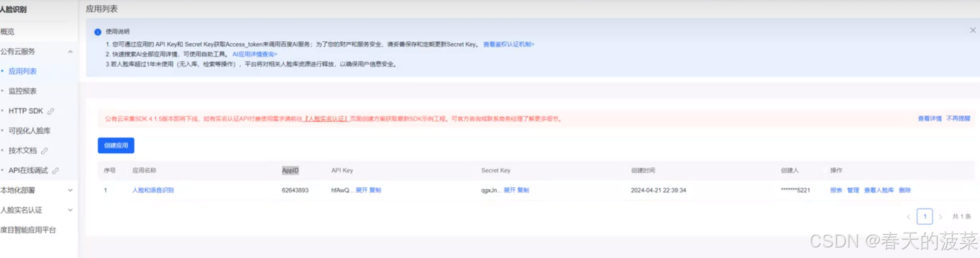Collapse the 公有云服务 section
Image resolution: width=980 pixels, height=258 pixels.
[x=70, y=52]
